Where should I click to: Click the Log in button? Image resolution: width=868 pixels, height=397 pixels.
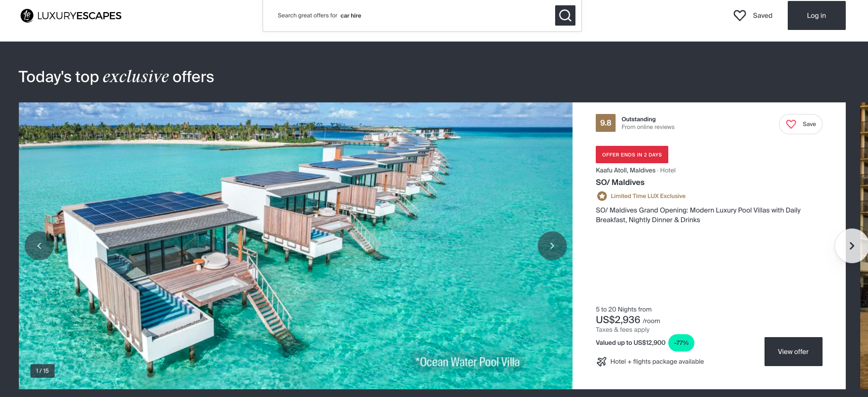816,15
